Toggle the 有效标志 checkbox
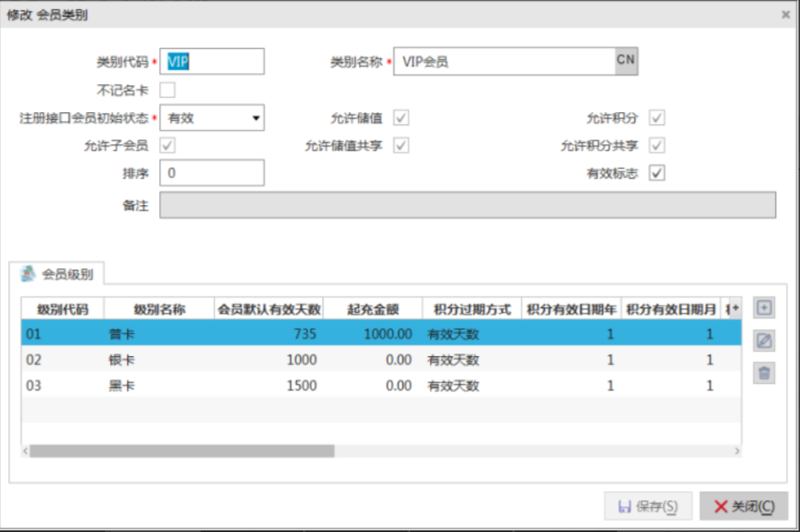 (657, 173)
